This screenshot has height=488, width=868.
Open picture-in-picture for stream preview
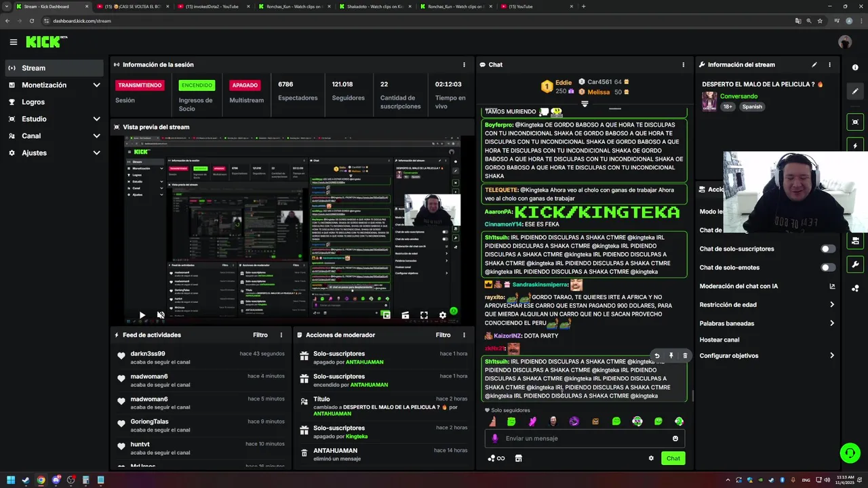(x=386, y=315)
